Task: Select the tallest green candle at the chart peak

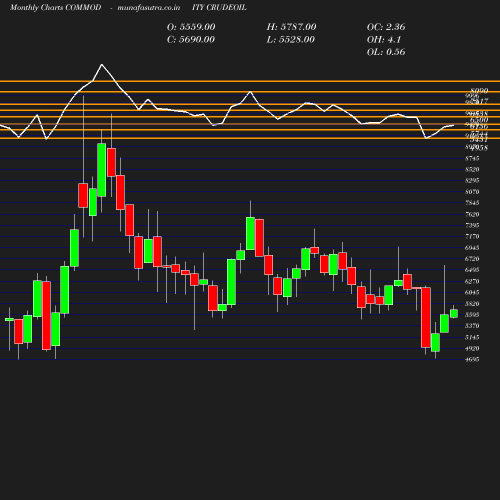Action: 102,170
